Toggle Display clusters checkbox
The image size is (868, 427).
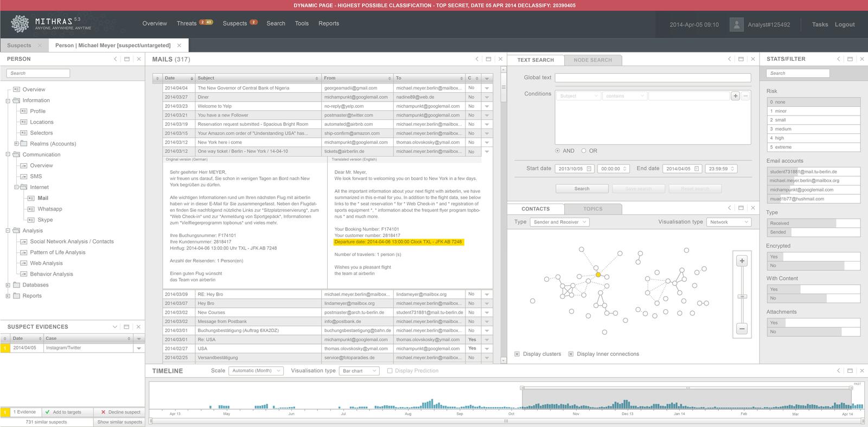pos(517,354)
